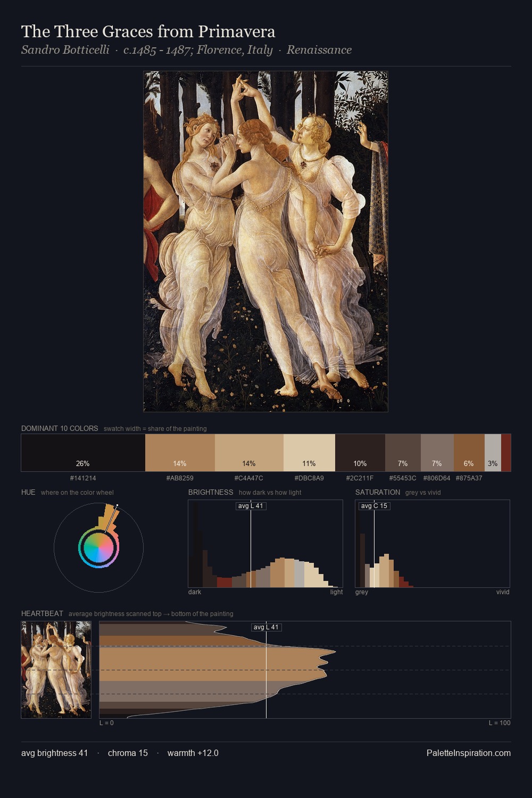Pick the #806D64 grey-brown swatch
Image resolution: width=532 pixels, height=798 pixels.
point(437,453)
